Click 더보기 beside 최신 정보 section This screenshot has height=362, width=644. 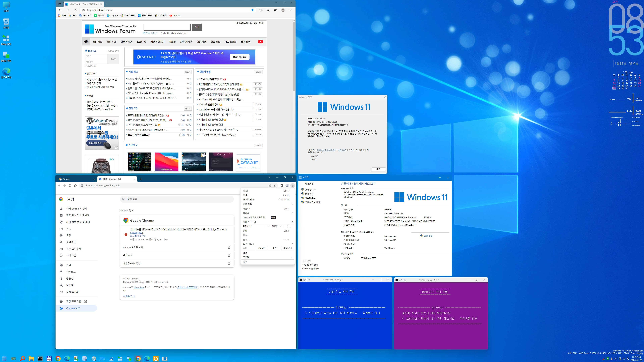pos(187,72)
